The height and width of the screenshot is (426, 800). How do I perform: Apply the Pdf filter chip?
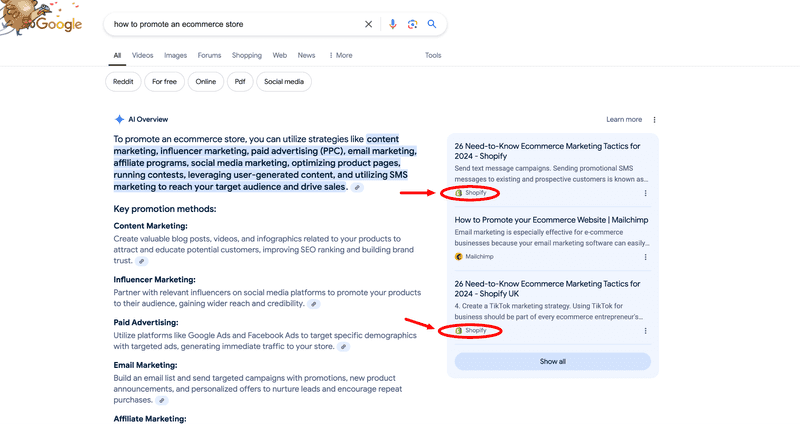(240, 82)
